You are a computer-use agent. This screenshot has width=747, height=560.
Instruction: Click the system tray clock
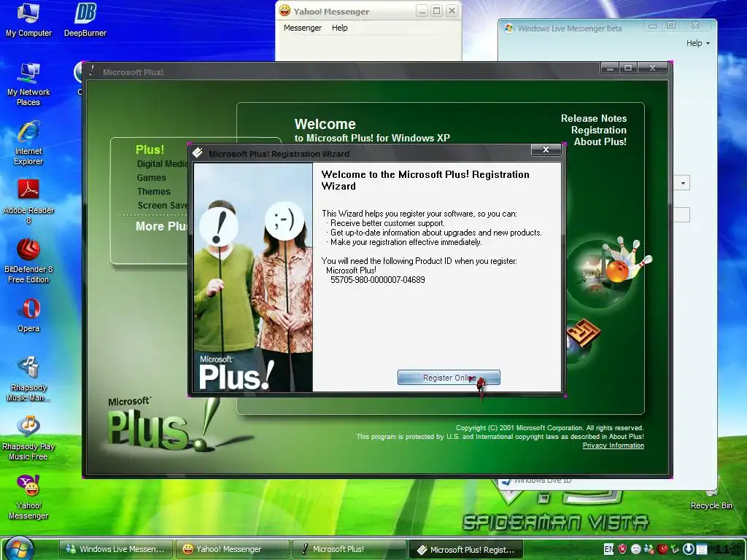(x=729, y=549)
